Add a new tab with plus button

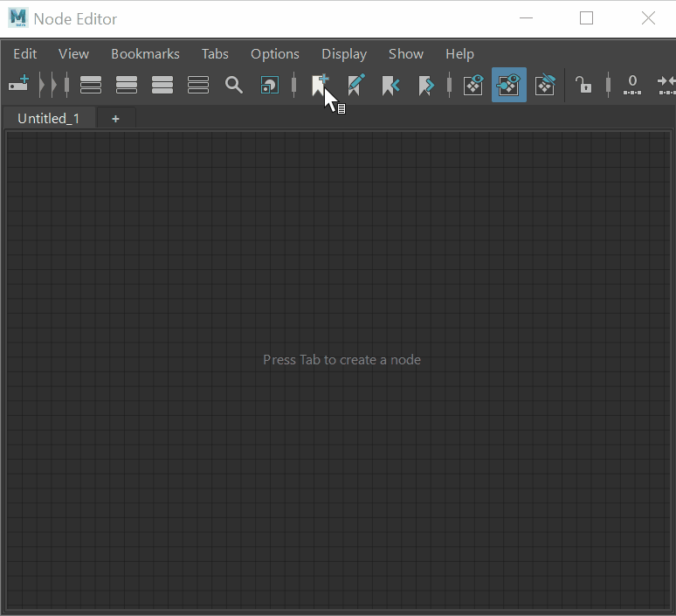pos(115,118)
